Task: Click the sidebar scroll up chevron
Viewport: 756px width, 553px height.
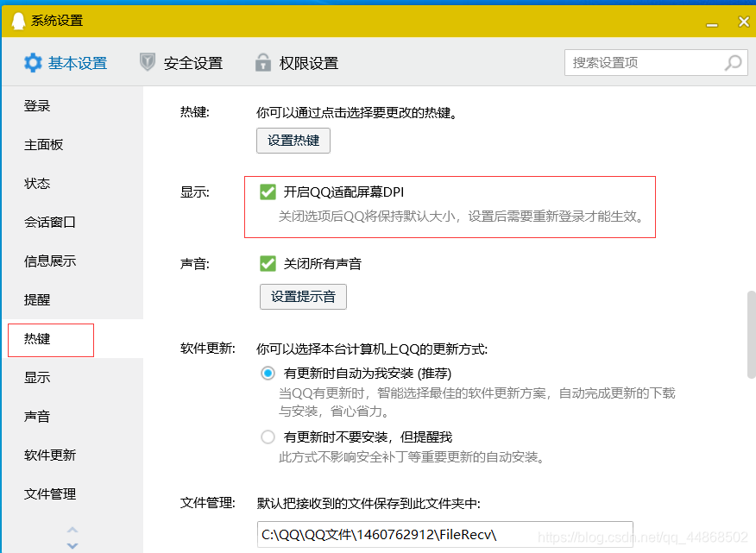Action: [72, 530]
